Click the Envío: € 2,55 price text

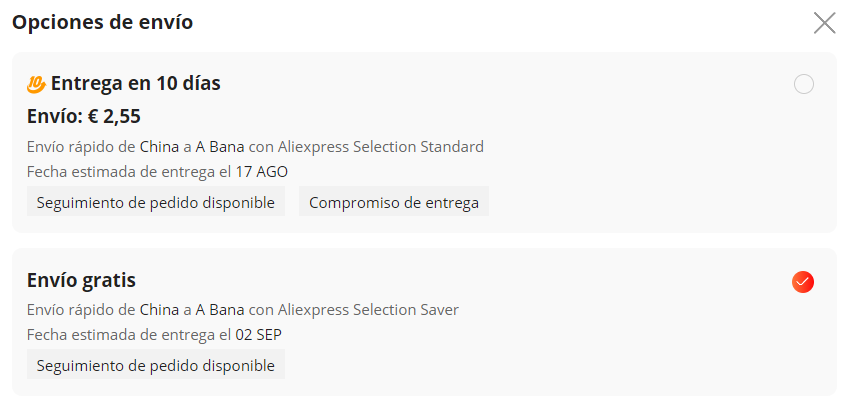[84, 117]
